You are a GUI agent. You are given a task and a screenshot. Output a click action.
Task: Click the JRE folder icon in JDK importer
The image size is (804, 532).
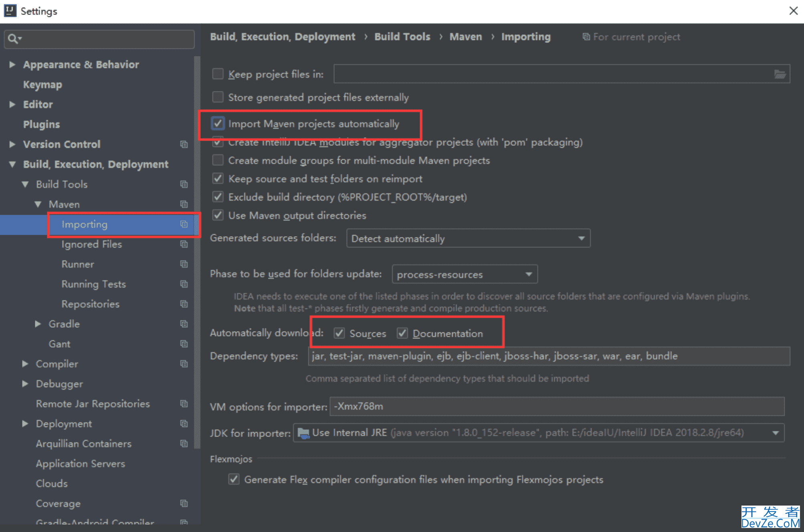303,433
